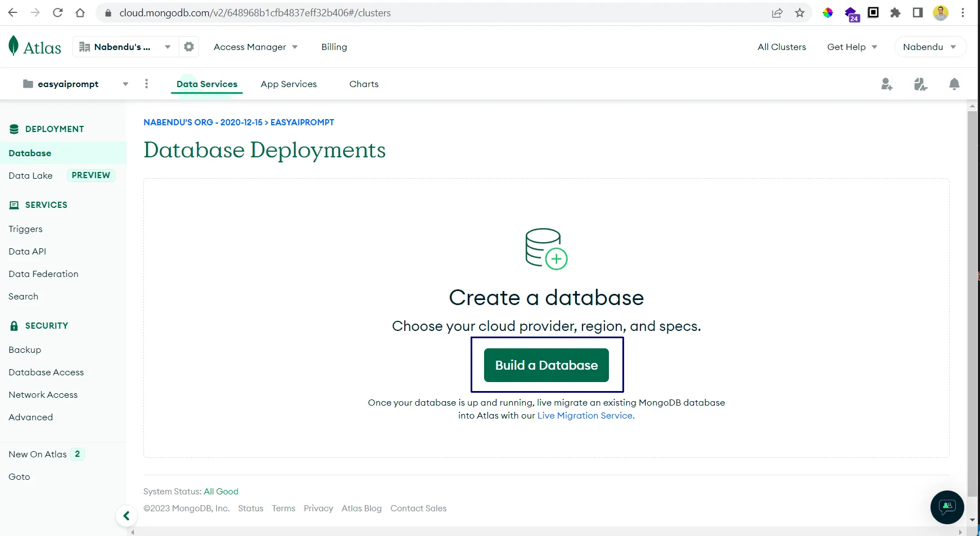Click the extension with 24 badge

(x=852, y=14)
